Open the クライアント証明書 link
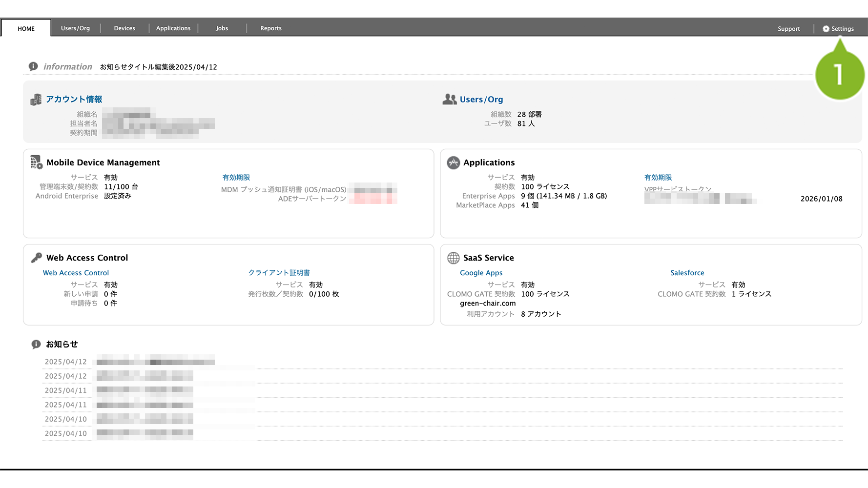 279,273
